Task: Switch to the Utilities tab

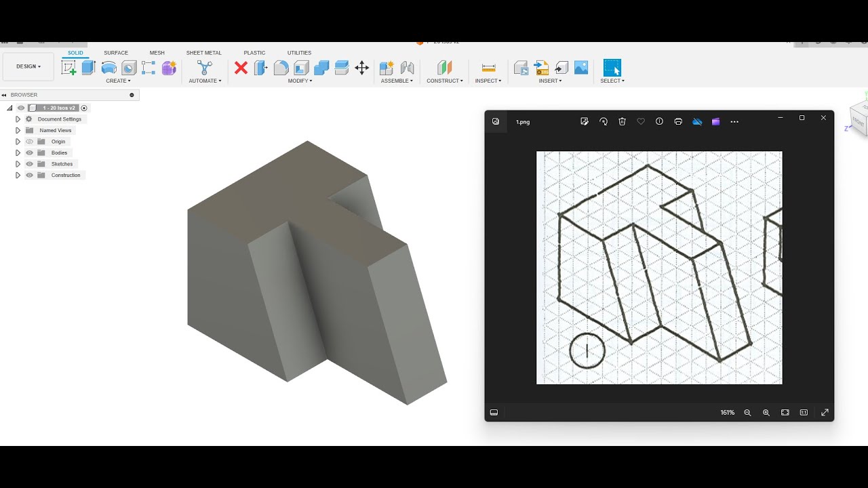Action: point(299,53)
